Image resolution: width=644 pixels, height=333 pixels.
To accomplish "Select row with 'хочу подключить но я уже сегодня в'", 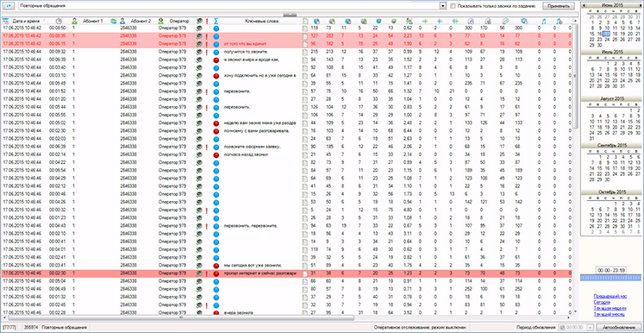I will pyautogui.click(x=287, y=76).
